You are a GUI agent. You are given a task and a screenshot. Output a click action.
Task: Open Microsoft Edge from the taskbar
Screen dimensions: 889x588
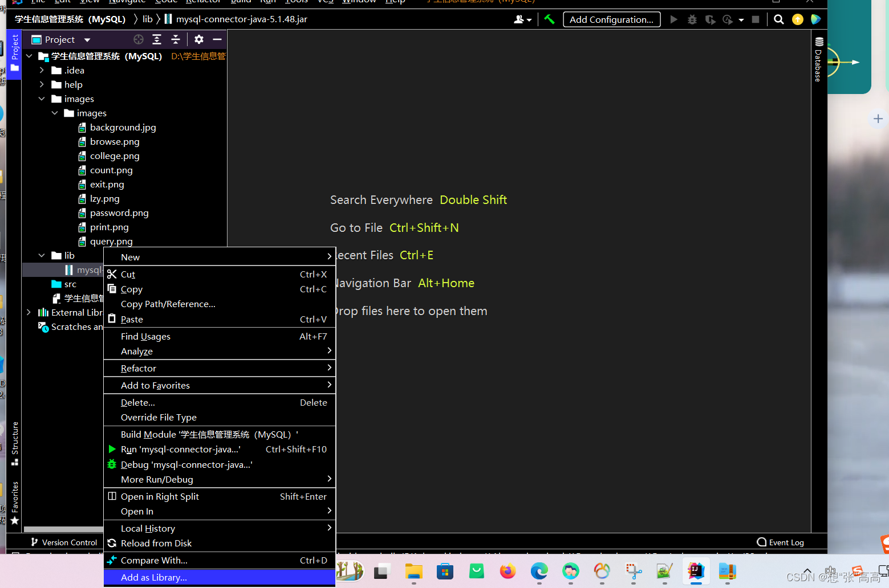(x=539, y=571)
